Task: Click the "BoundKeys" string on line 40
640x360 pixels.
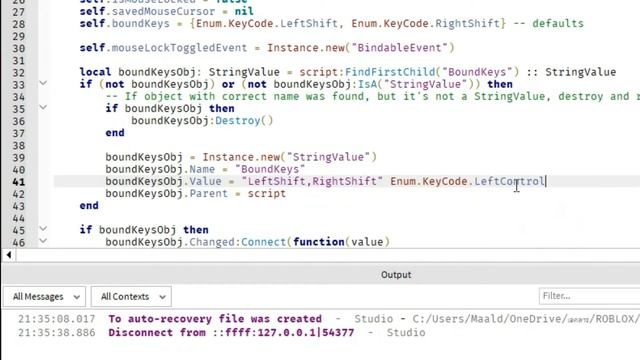Action: (x=270, y=169)
